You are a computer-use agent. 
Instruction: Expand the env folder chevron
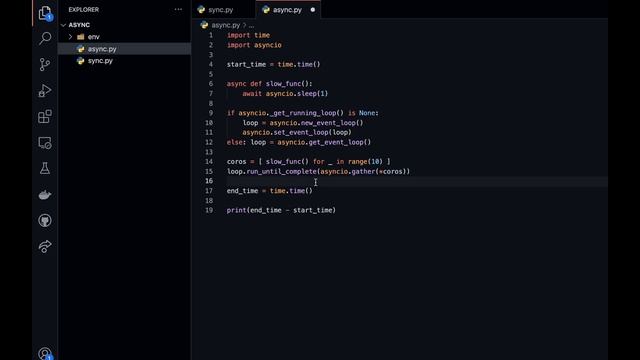tap(71, 37)
